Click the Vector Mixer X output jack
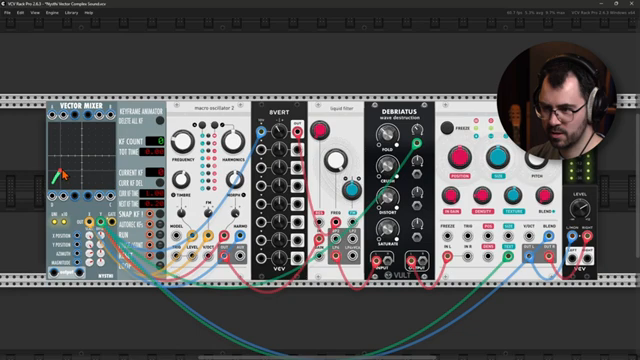This screenshot has width=640, height=360. pyautogui.click(x=89, y=222)
